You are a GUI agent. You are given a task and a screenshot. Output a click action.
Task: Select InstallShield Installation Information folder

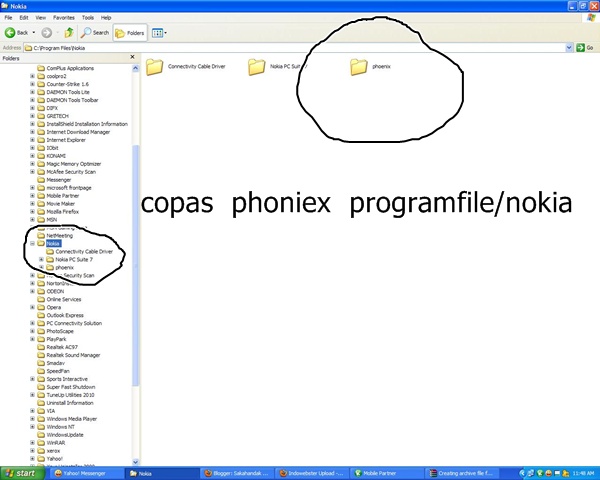[x=87, y=124]
